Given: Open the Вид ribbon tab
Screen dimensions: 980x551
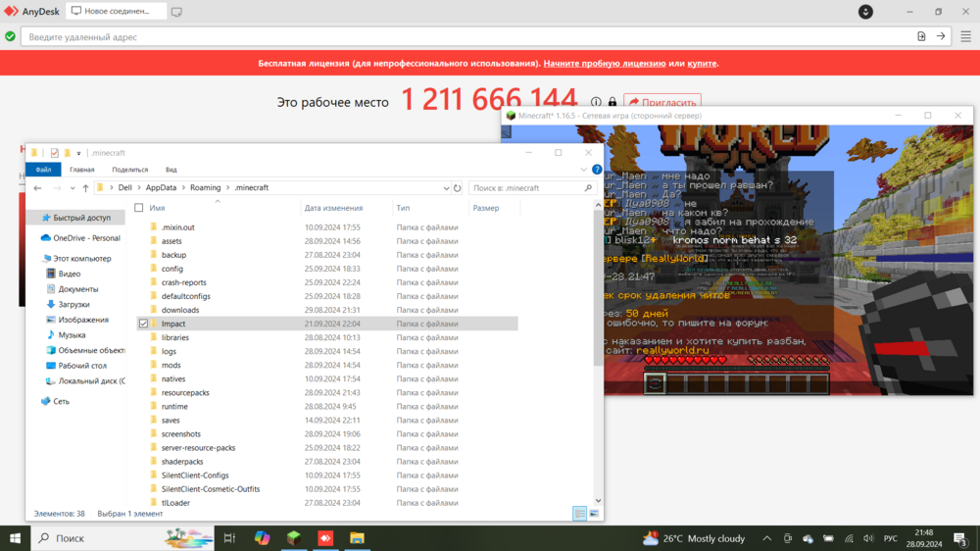Looking at the screenshot, I should point(171,170).
